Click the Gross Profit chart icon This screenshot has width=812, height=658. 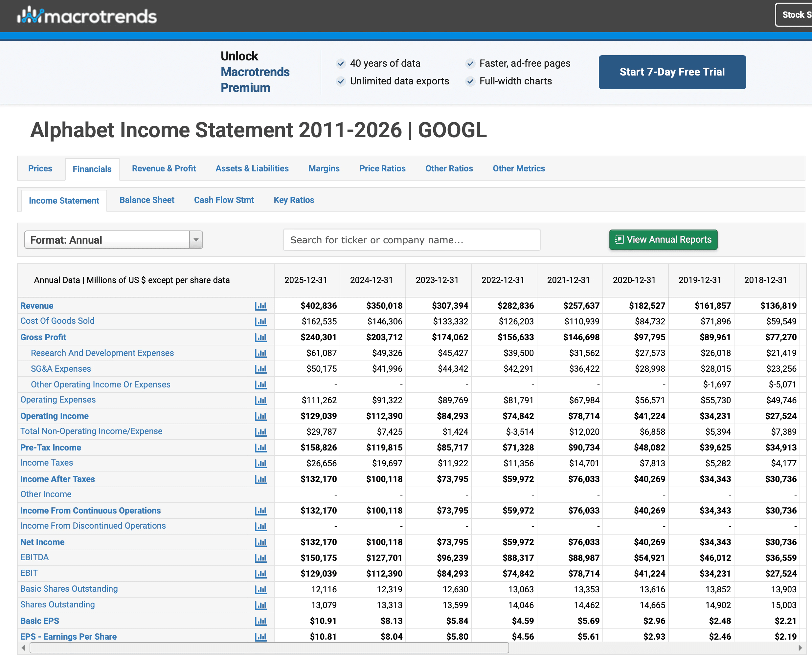coord(260,337)
